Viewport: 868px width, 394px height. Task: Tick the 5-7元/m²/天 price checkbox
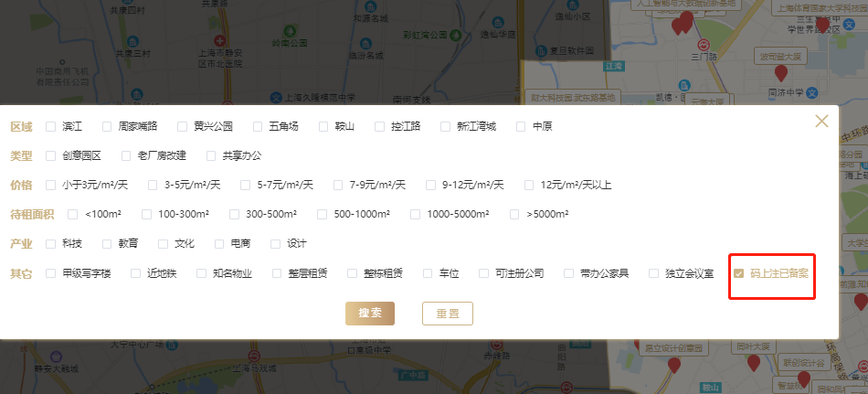tap(245, 185)
